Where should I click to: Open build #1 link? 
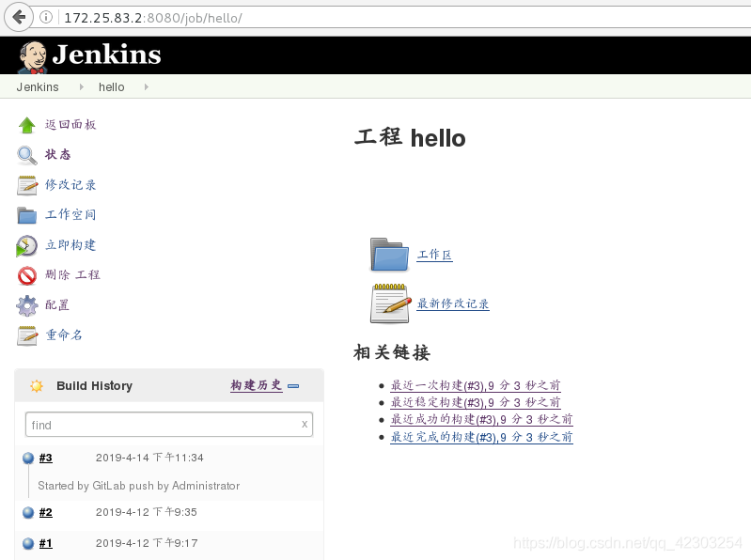coord(45,544)
